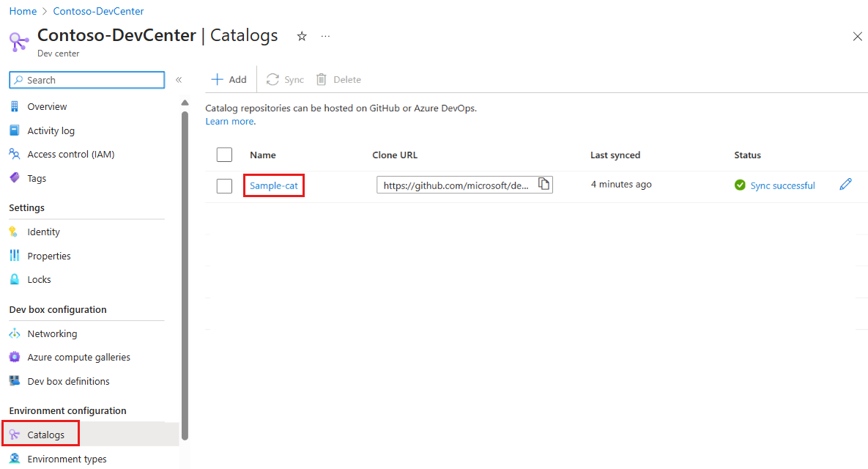Select the Sample-cat row checkbox

[224, 186]
